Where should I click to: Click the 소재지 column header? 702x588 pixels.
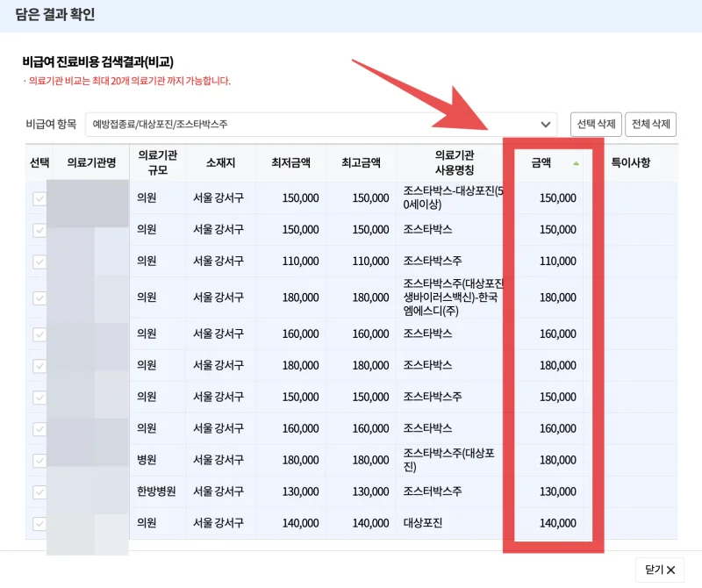click(220, 161)
